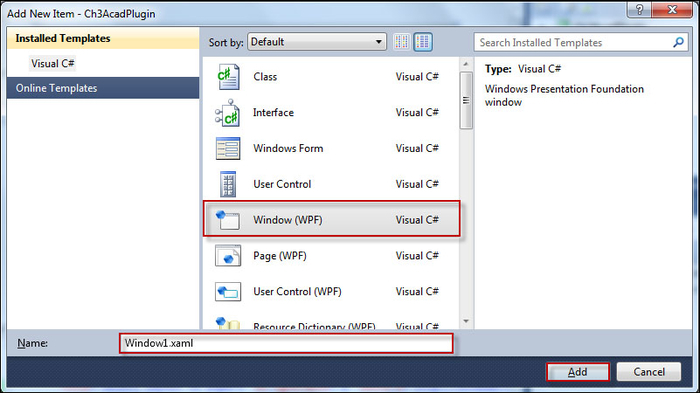Select the 'Window (WPF)' label text
Image resolution: width=700 pixels, height=393 pixels.
tap(288, 220)
